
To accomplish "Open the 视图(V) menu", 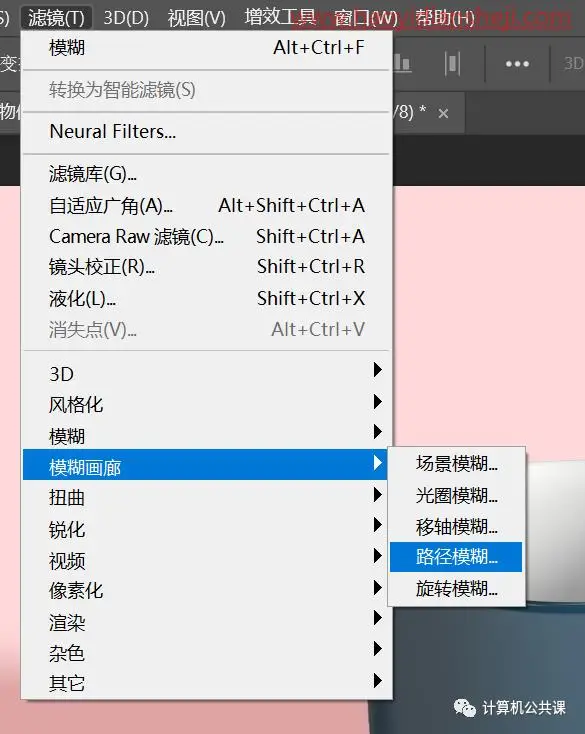I will coord(196,18).
